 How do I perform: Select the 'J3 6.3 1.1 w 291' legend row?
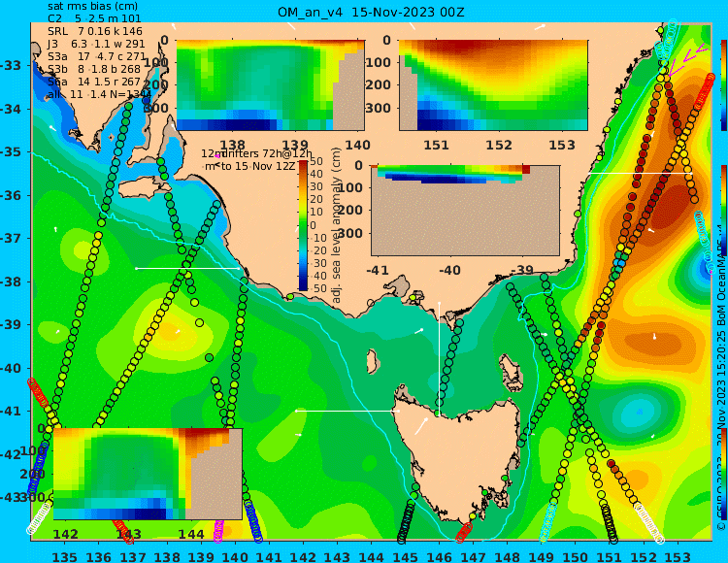tap(96, 44)
